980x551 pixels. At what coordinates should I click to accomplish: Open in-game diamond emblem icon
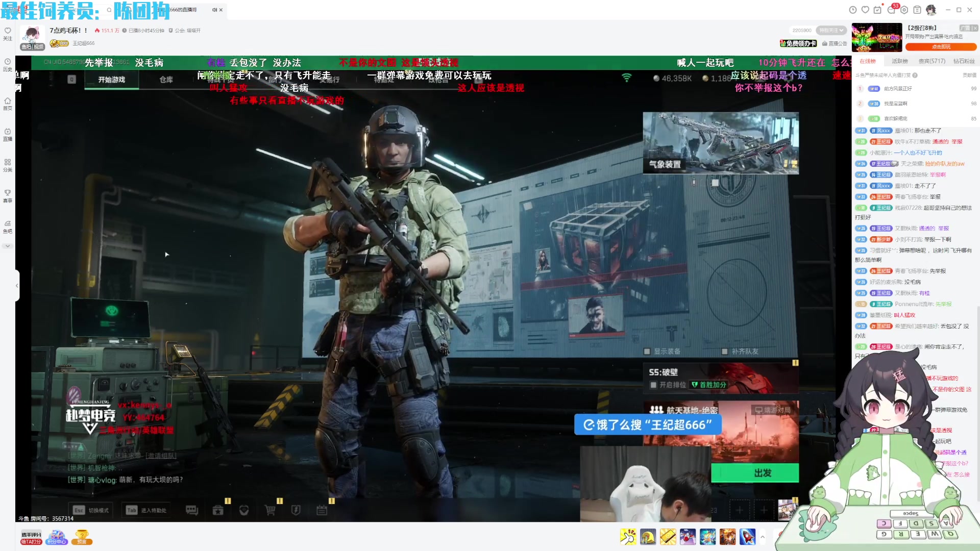(244, 510)
